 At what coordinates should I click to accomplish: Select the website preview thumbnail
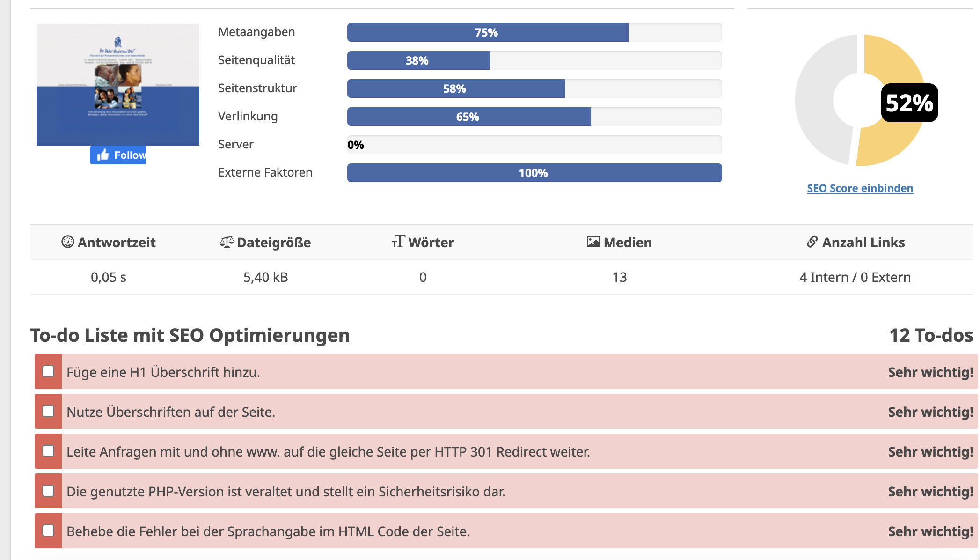pos(117,84)
